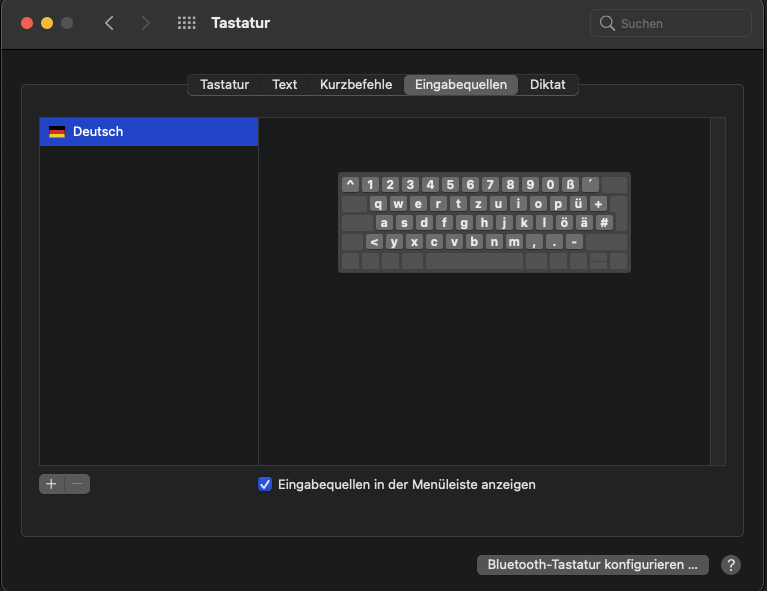Screen dimensions: 767x591
Task: Open help with the question mark button
Action: [x=731, y=565]
